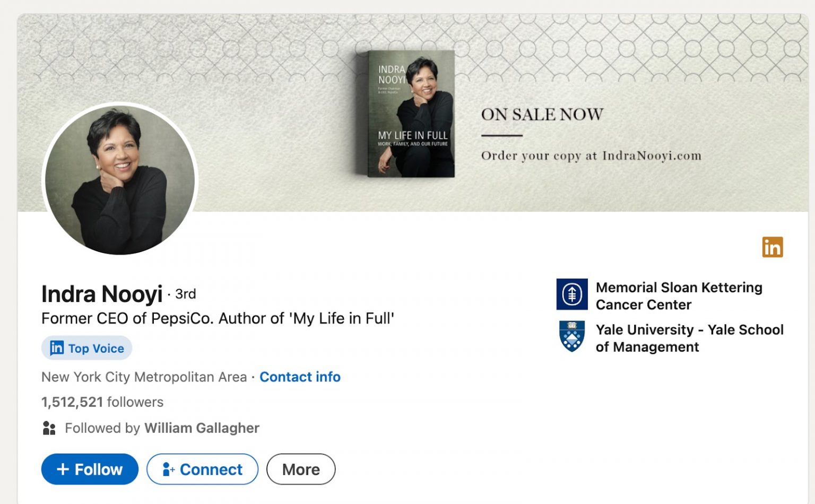Select the name heading Indra Nooyi
Screen dimensions: 815x504
pyautogui.click(x=102, y=294)
